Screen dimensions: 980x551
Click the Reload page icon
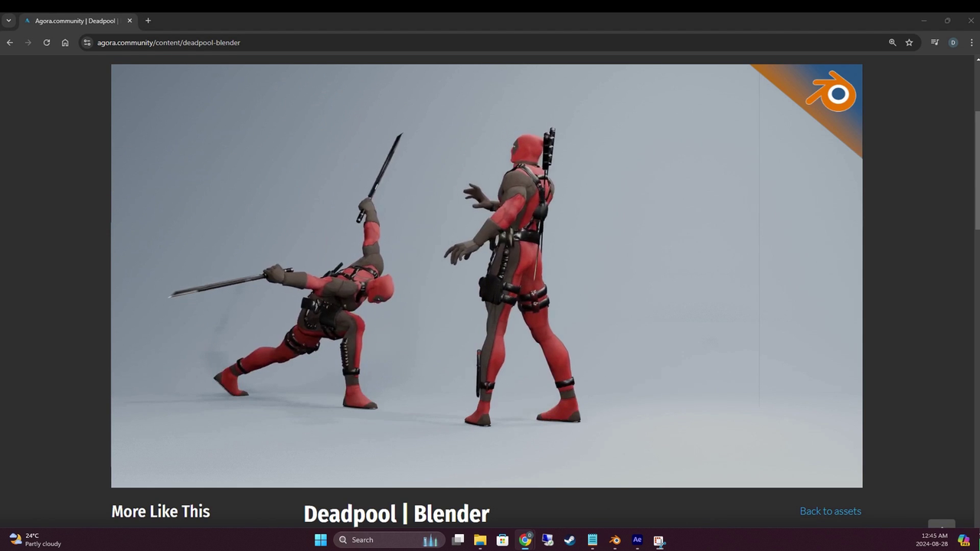[47, 43]
